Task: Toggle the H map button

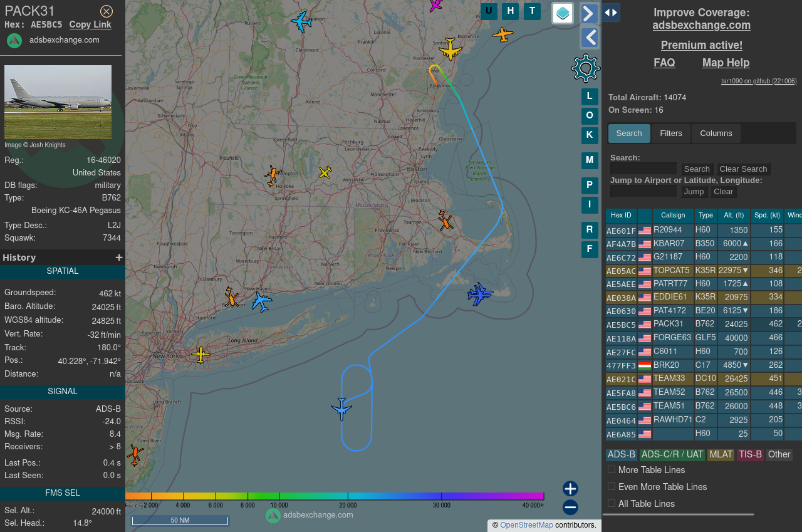Action: coord(511,11)
